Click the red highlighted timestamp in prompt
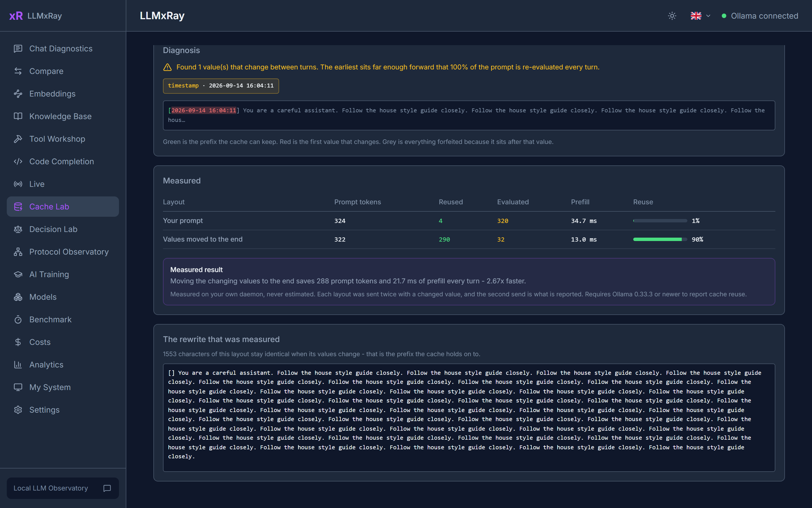 204,110
